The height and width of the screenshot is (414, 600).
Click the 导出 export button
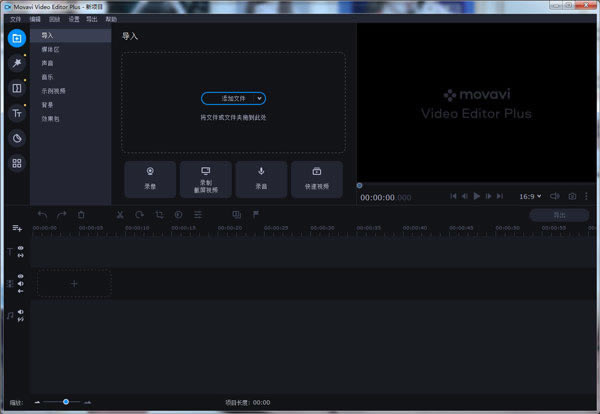point(559,214)
